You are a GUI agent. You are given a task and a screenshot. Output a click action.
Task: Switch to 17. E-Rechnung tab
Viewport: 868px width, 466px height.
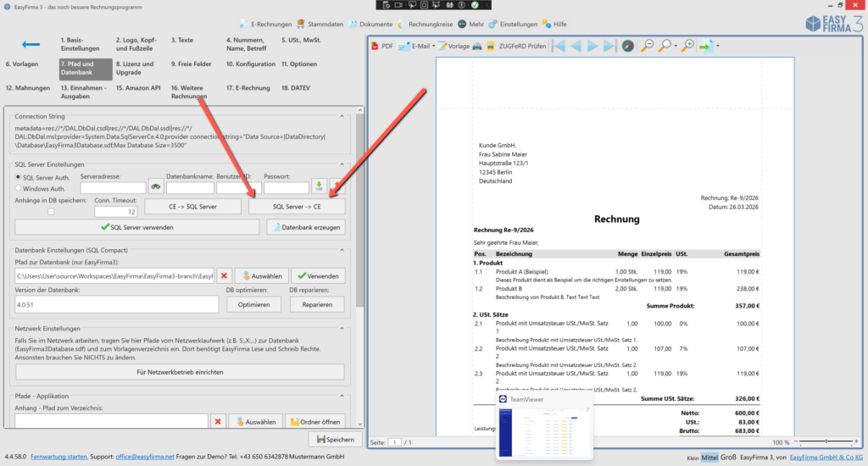248,88
